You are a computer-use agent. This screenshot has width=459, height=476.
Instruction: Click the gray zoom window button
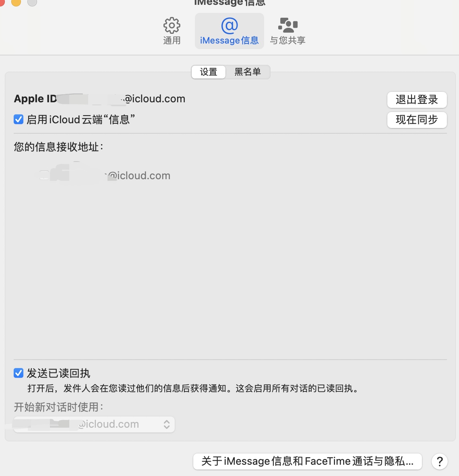coord(32,2)
